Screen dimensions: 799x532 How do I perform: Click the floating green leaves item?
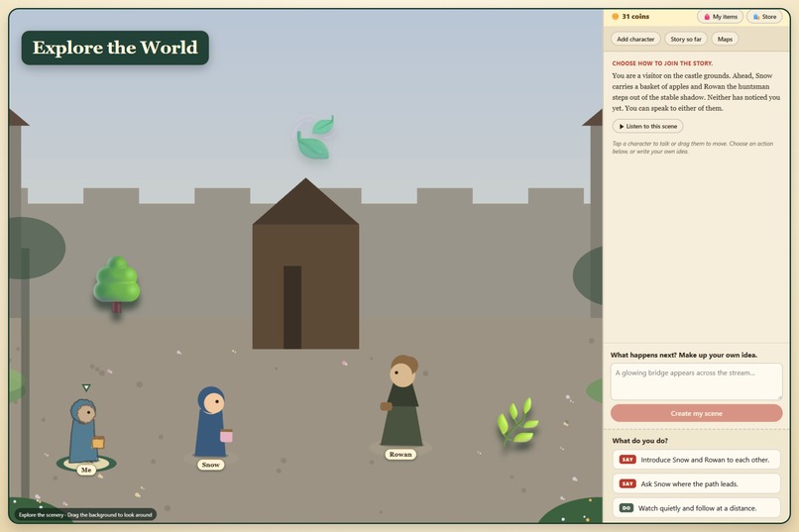(315, 137)
